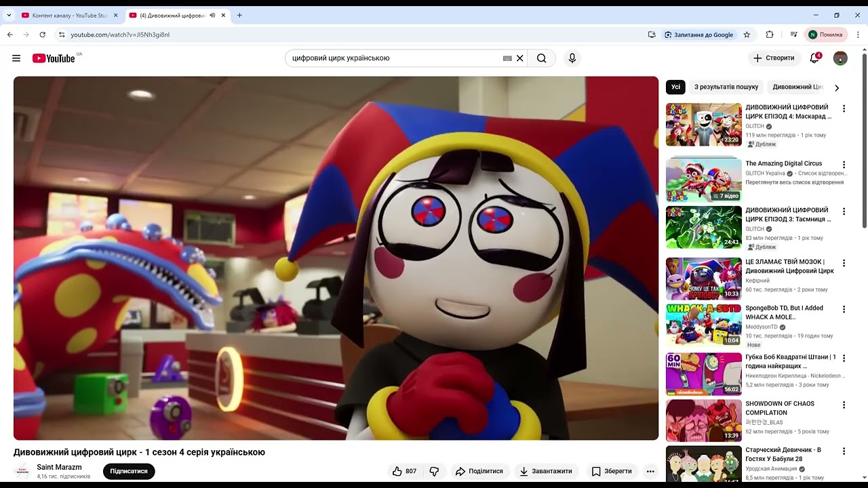868x488 pixels.
Task: Open the Saint Marazm channel avatar
Action: click(22, 471)
